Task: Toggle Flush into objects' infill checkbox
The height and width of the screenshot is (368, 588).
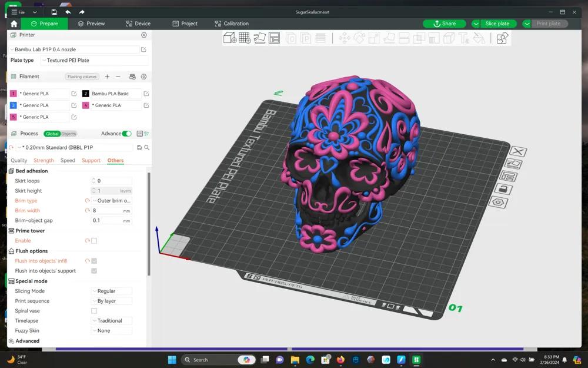Action: coord(94,261)
